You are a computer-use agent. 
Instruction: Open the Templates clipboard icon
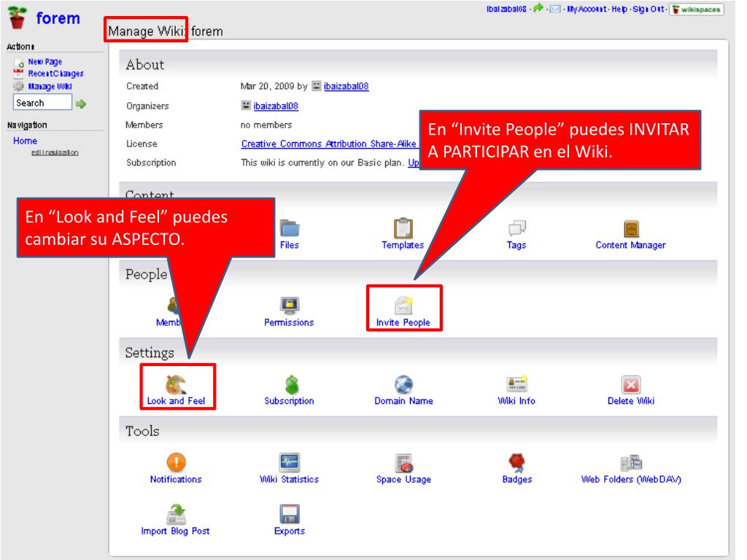coord(403,228)
